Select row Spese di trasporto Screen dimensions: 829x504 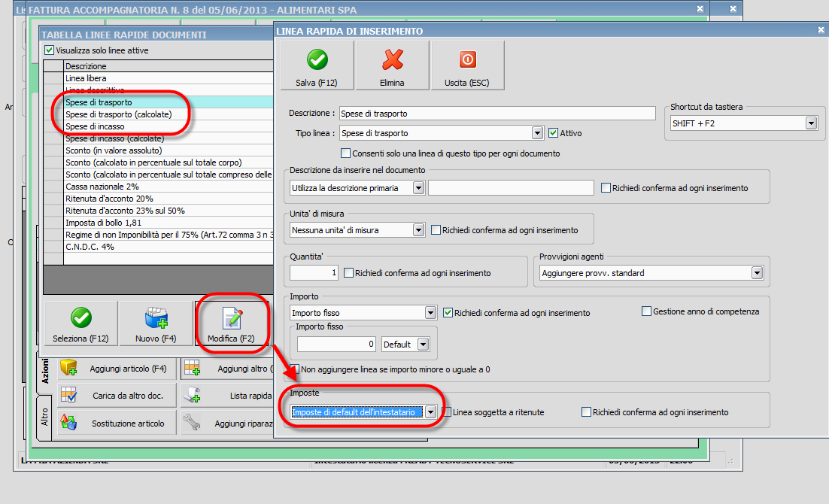point(168,102)
